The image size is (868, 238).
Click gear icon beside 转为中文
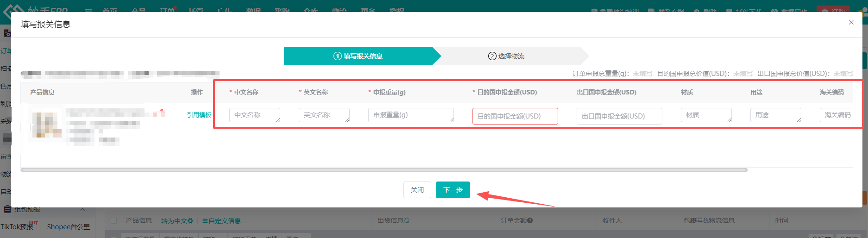click(x=190, y=221)
